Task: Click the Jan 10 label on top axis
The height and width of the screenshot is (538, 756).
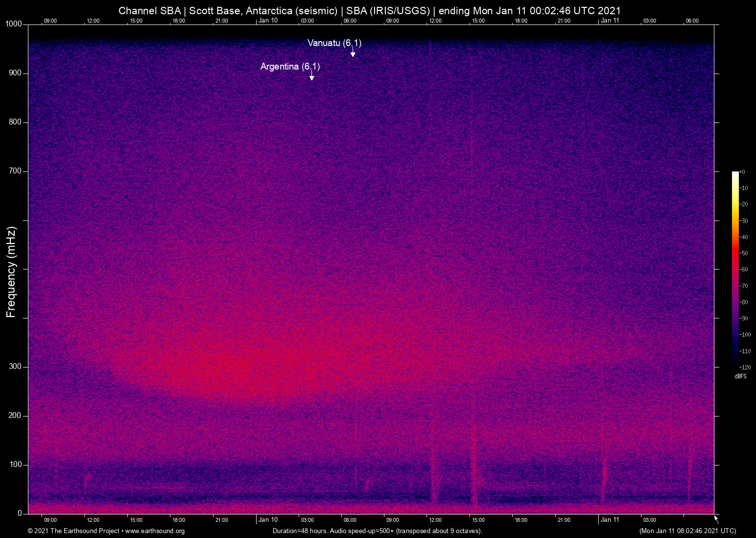Action: click(268, 21)
